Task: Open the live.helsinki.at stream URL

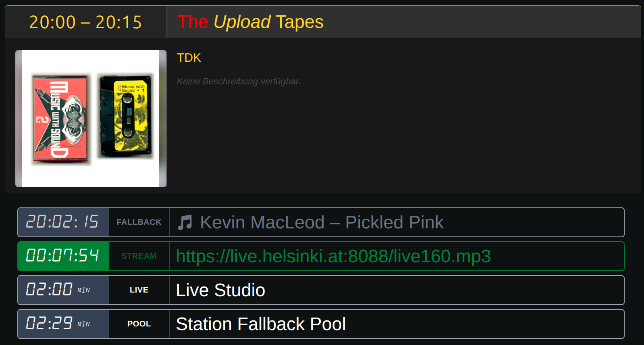Action: (x=333, y=256)
